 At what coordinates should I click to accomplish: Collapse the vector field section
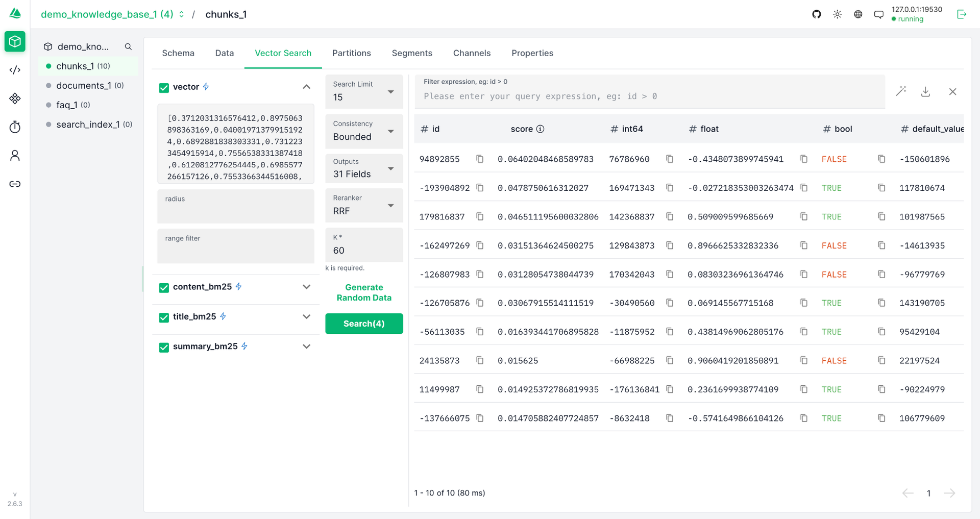(306, 87)
